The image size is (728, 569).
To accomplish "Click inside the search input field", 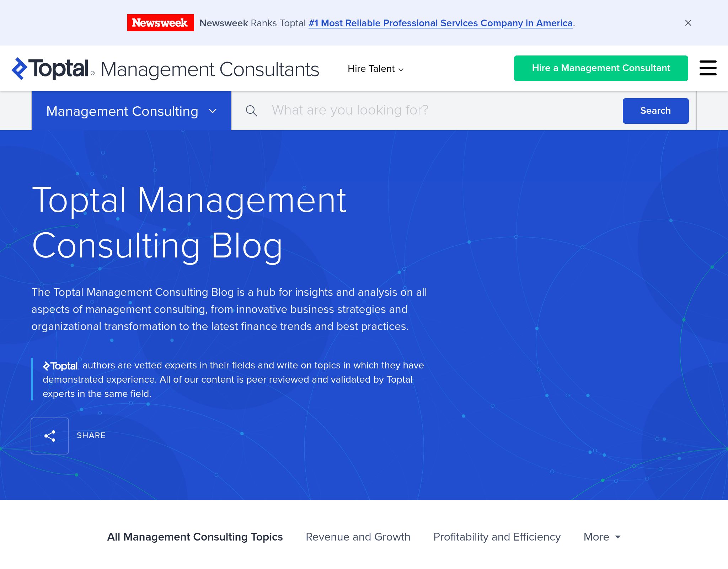I will point(391,111).
